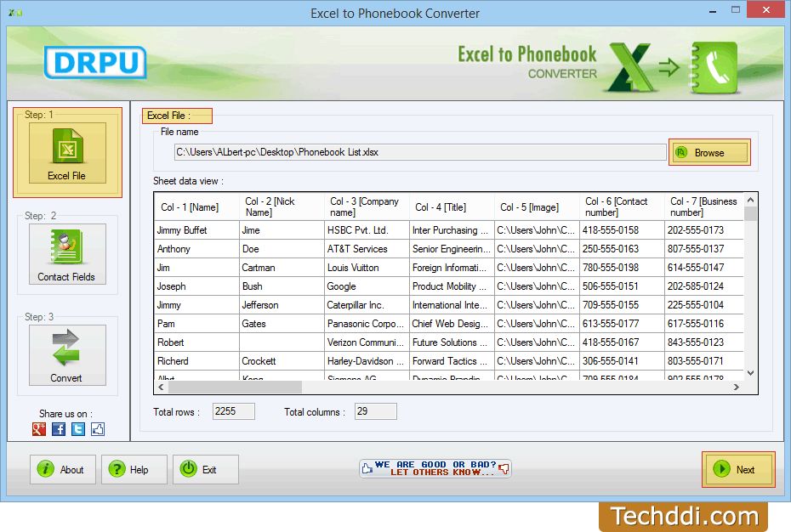Open Help
The width and height of the screenshot is (791, 532).
point(134,469)
